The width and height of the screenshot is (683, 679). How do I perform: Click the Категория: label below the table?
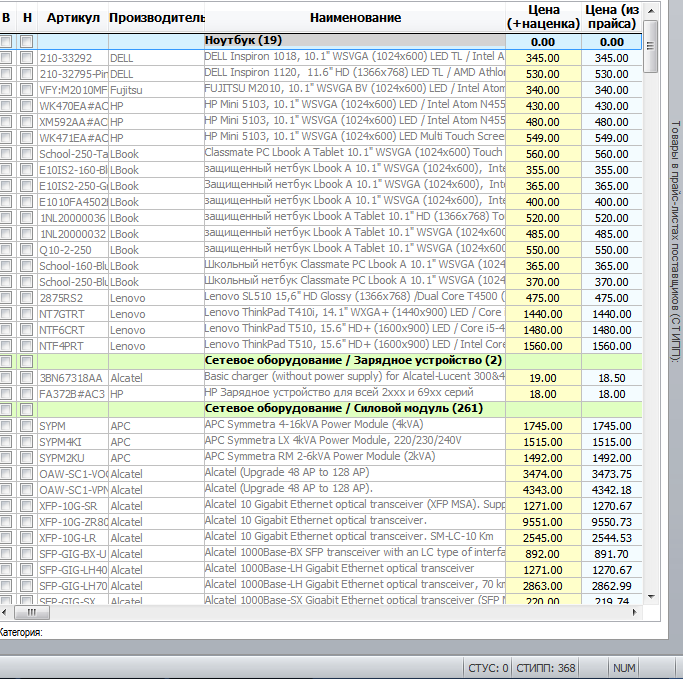pyautogui.click(x=21, y=632)
